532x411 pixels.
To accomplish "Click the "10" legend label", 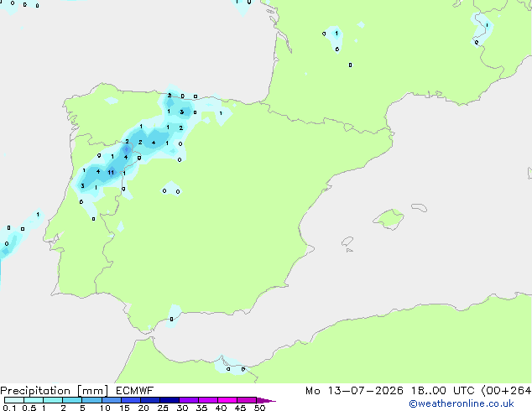I will click(105, 408).
